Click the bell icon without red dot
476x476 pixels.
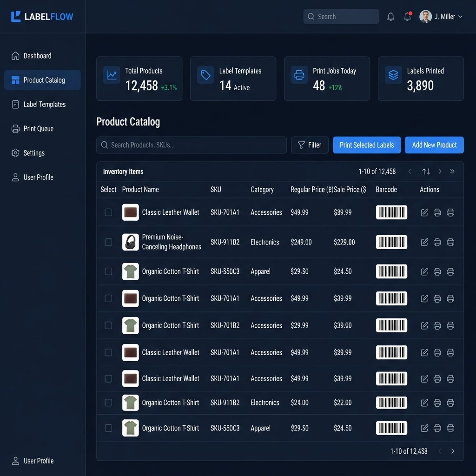coord(390,16)
